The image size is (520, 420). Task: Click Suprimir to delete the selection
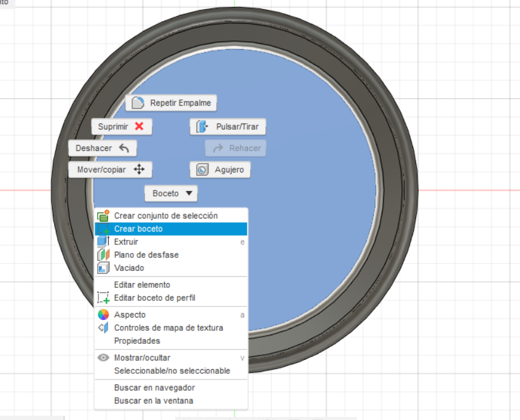122,126
